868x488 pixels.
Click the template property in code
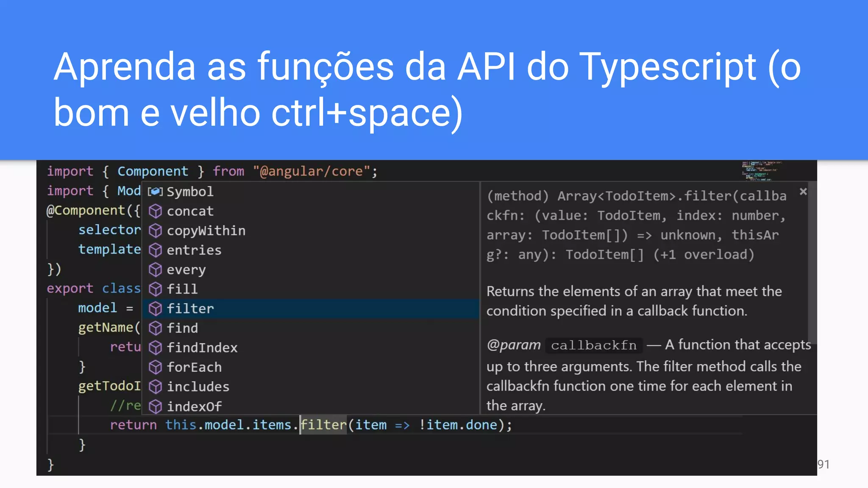tap(109, 249)
